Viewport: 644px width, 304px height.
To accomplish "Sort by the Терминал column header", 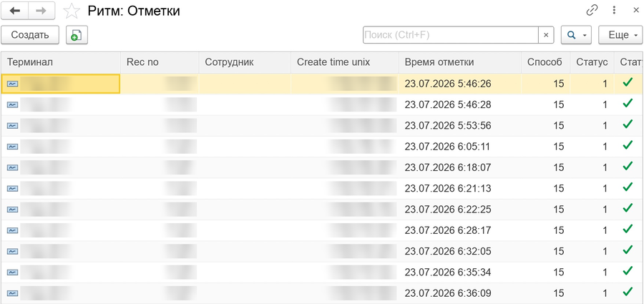I will [61, 62].
